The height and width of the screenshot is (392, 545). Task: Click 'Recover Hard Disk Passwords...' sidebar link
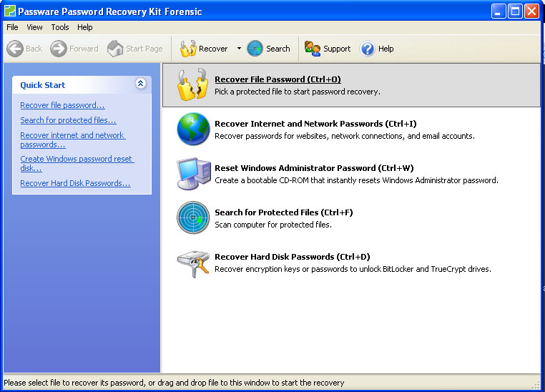(75, 183)
